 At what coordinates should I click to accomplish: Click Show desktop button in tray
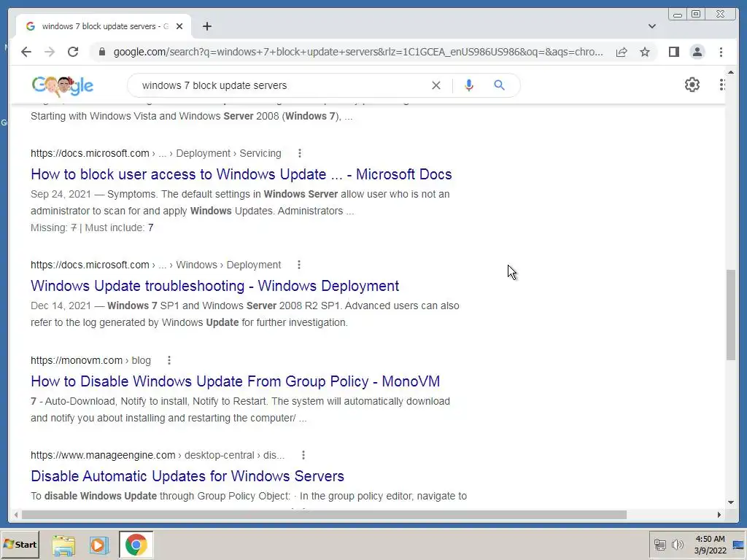point(738,545)
